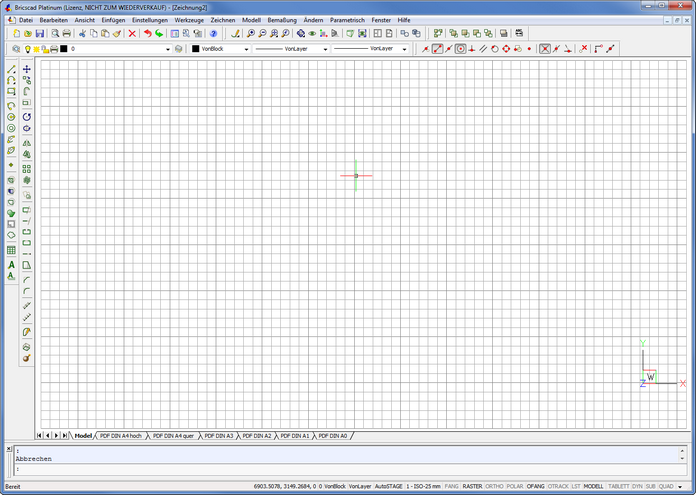Toggle OFANG object snap in status bar
This screenshot has height=495, width=696.
[x=536, y=486]
